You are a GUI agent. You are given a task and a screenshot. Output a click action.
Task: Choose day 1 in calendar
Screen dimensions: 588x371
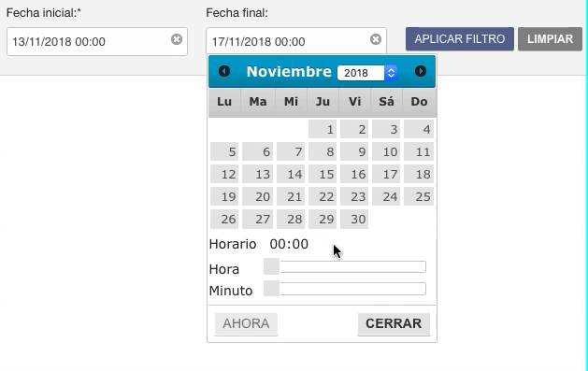323,129
